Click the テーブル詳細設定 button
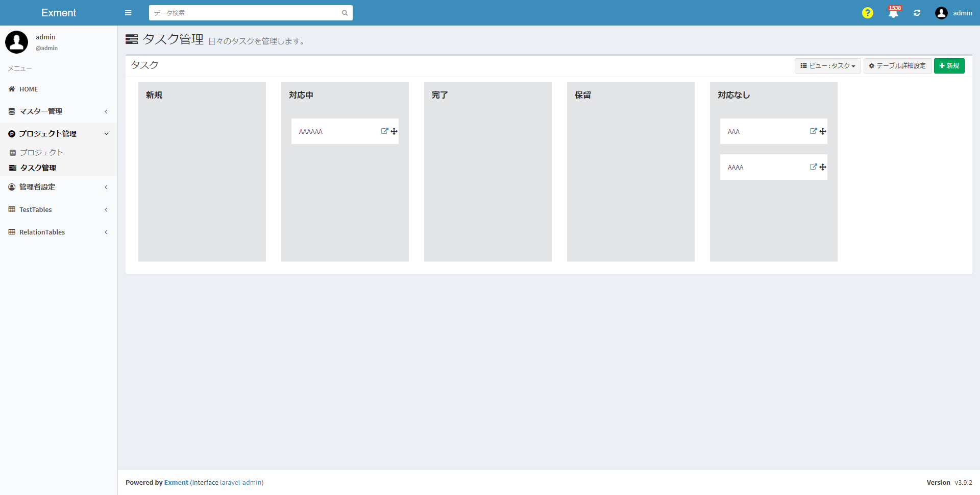Screen dimensions: 980x495 [897, 66]
